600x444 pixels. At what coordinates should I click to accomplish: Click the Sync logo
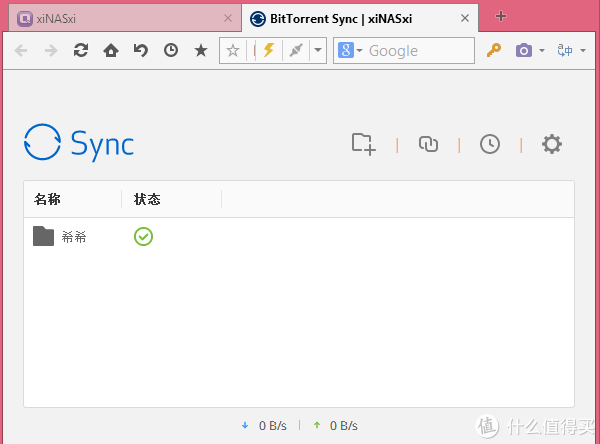pos(79,143)
